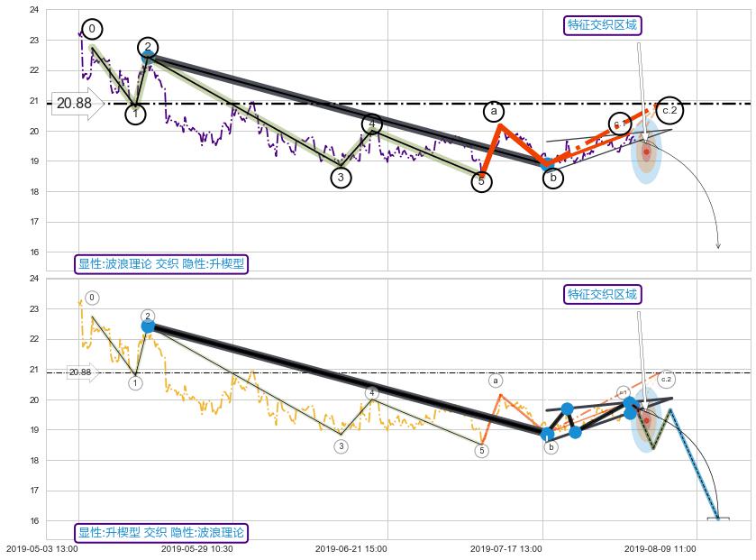This screenshot has height=560, width=756.
Task: Select wave marker 5 in upper chart
Action: tap(482, 182)
